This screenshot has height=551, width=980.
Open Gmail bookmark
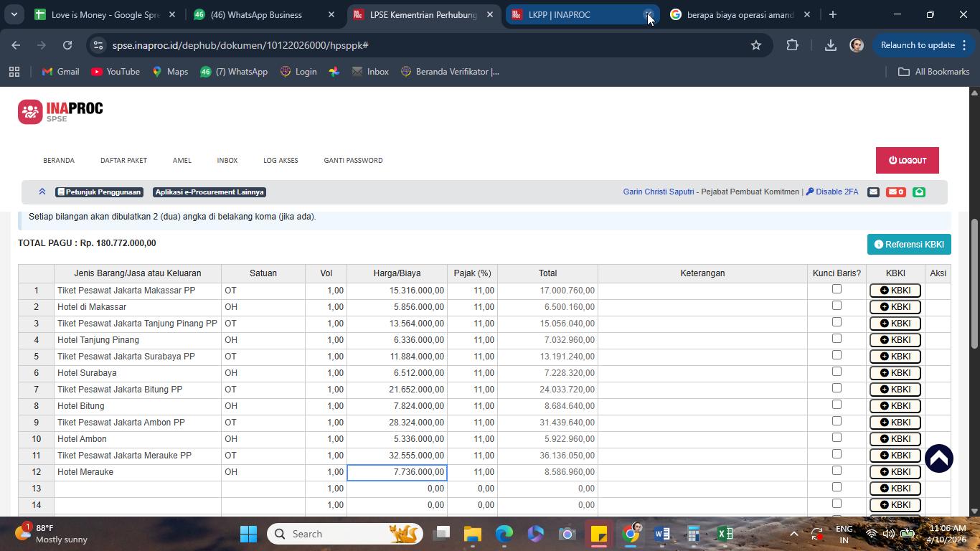tap(60, 72)
